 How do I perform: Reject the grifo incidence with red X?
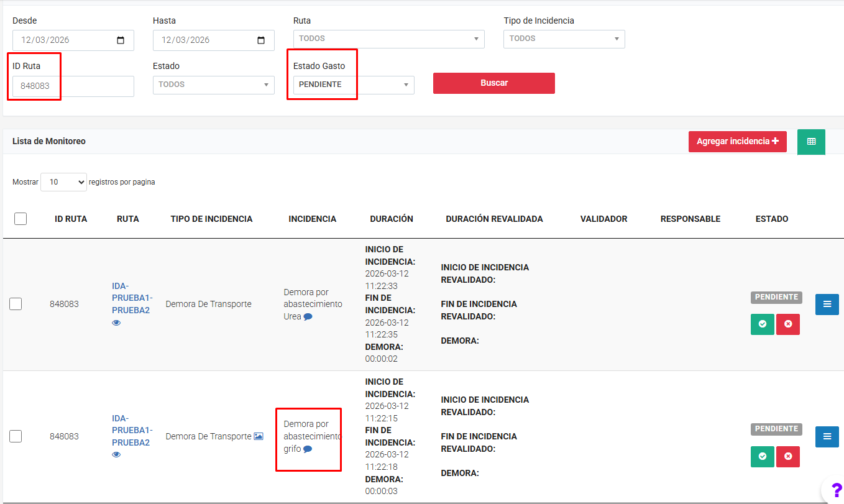(788, 457)
